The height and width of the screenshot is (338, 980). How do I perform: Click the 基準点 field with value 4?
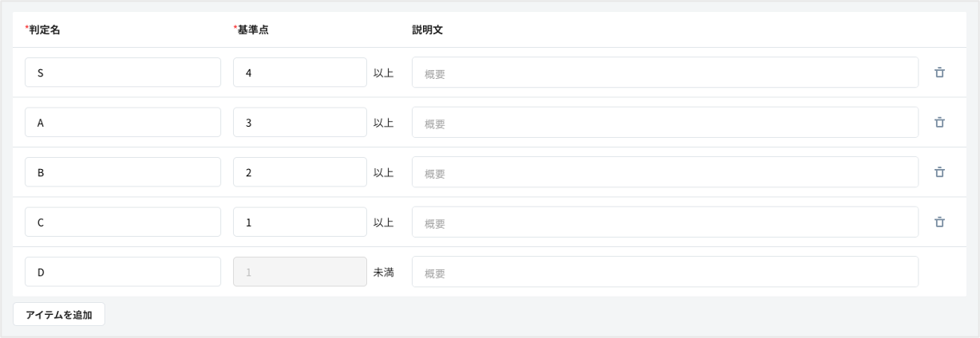coord(300,73)
